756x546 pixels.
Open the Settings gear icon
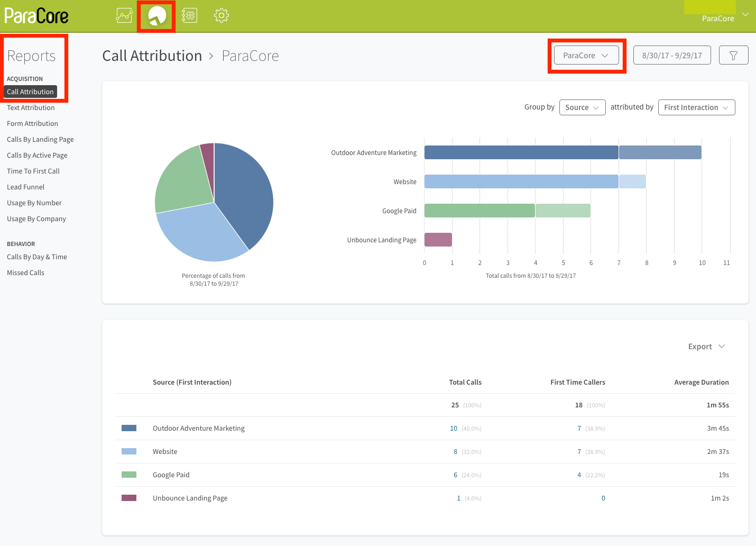tap(222, 15)
